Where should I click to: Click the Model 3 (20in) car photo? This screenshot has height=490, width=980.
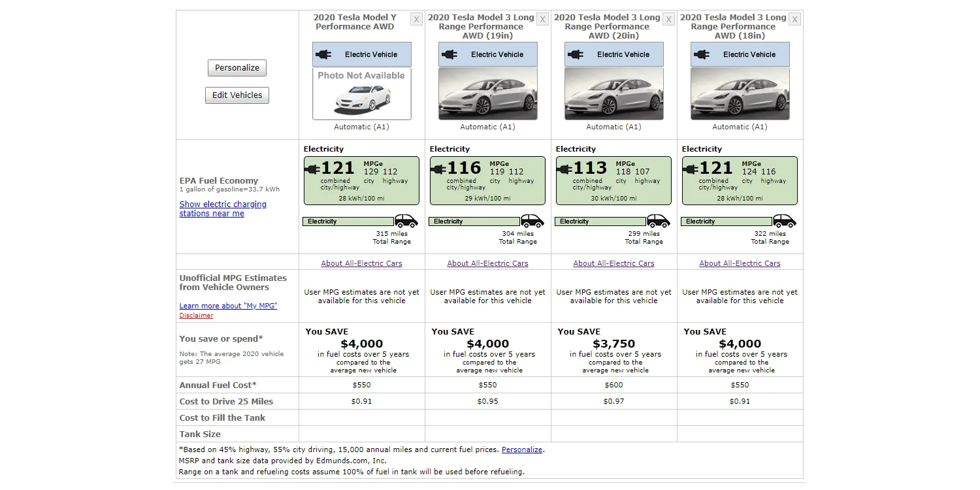click(x=613, y=94)
